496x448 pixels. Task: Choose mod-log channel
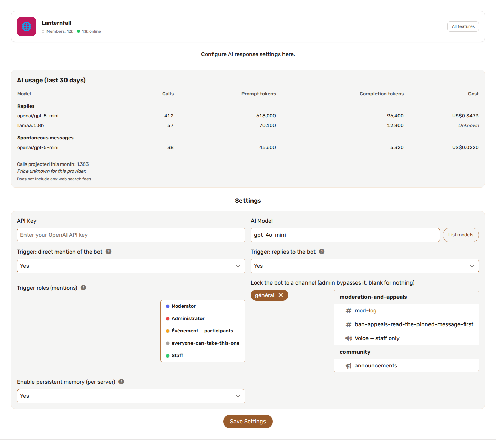(x=409, y=311)
